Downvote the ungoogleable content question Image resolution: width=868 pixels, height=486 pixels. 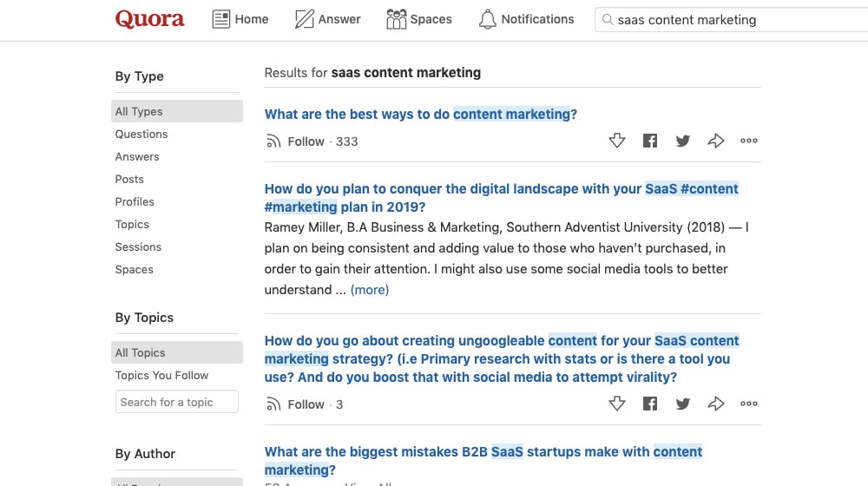(616, 404)
